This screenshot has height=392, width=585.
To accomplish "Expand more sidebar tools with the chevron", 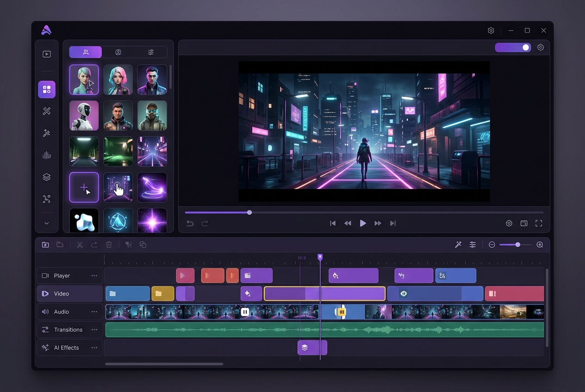I will click(47, 223).
